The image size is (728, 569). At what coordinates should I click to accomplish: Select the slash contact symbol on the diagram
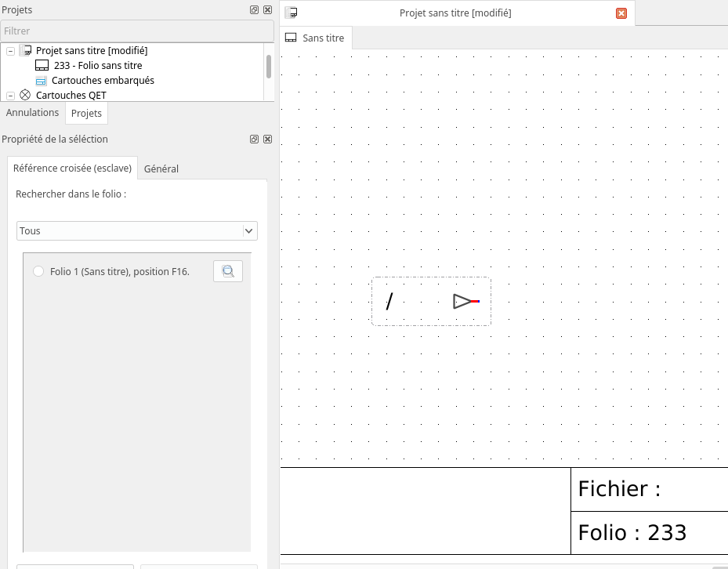[389, 301]
